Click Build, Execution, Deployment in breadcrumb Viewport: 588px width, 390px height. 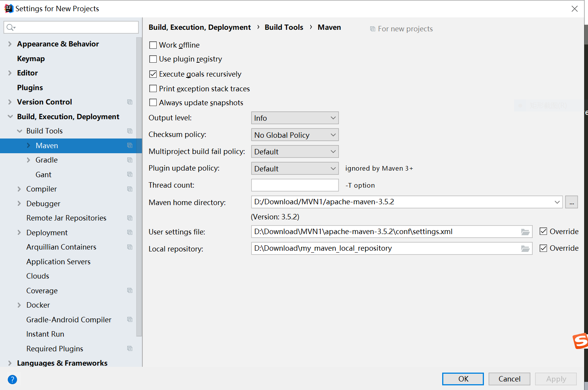(200, 27)
